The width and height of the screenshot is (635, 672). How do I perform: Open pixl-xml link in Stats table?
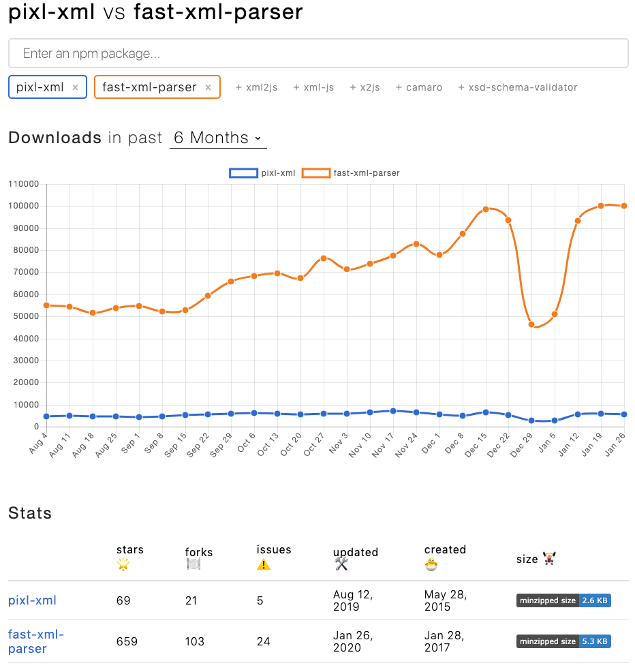pyautogui.click(x=32, y=600)
